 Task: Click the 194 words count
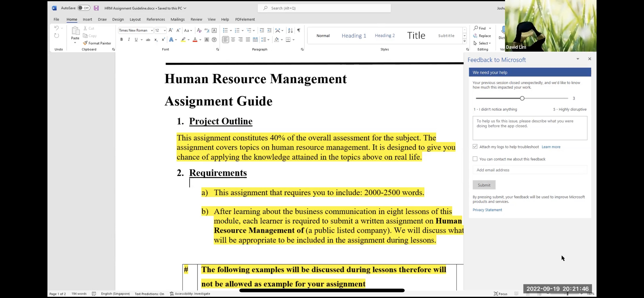(79, 293)
